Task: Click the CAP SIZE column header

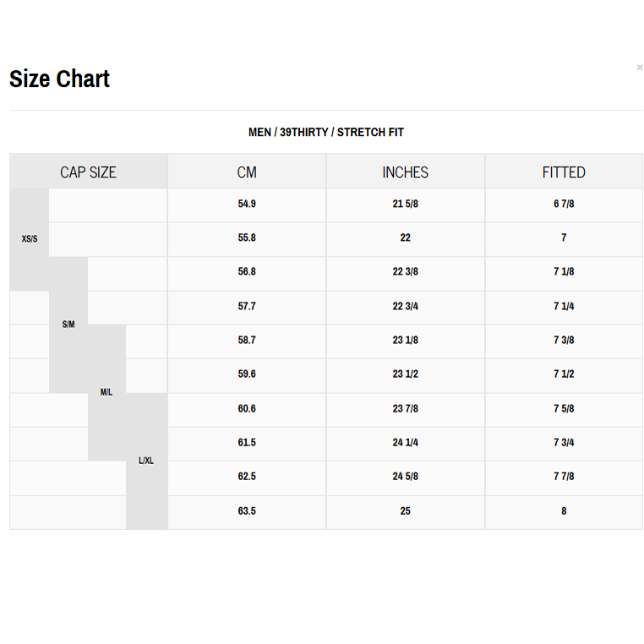Action: point(88,172)
